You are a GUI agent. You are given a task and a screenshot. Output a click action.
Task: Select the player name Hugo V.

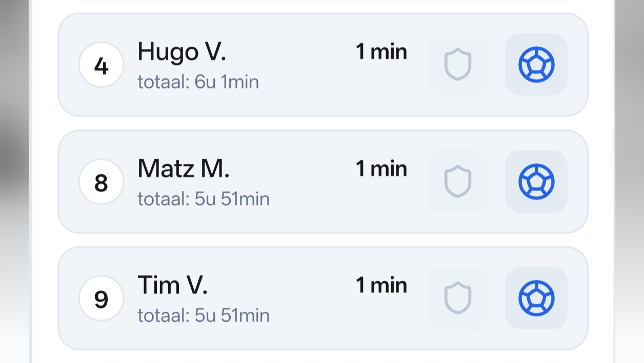[x=182, y=52]
